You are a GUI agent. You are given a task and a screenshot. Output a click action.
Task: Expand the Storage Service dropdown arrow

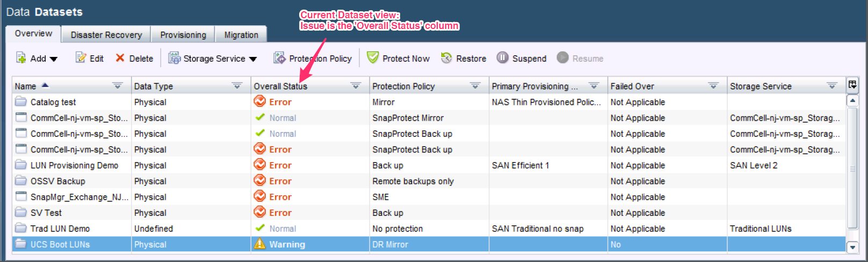[x=253, y=59]
